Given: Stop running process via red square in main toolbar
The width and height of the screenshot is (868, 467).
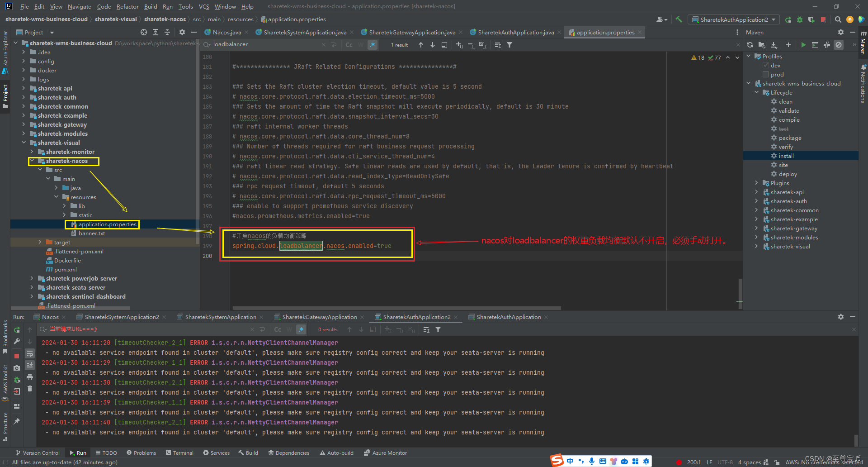Looking at the screenshot, I should (x=823, y=19).
